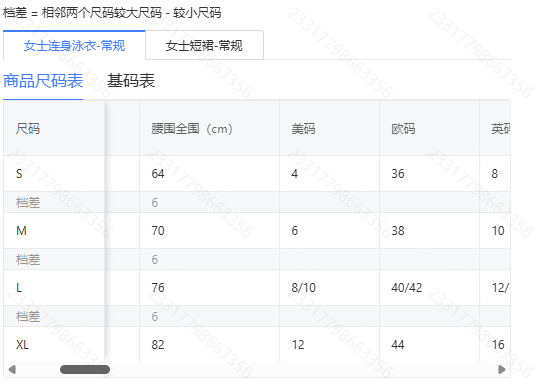Click US size 8/10 cell
Image resolution: width=534 pixels, height=390 pixels.
(x=303, y=288)
